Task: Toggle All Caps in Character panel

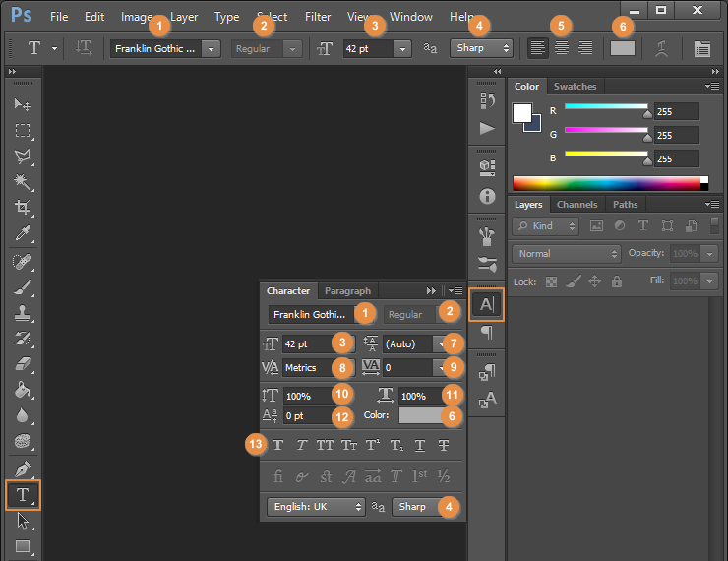Action: coord(325,446)
